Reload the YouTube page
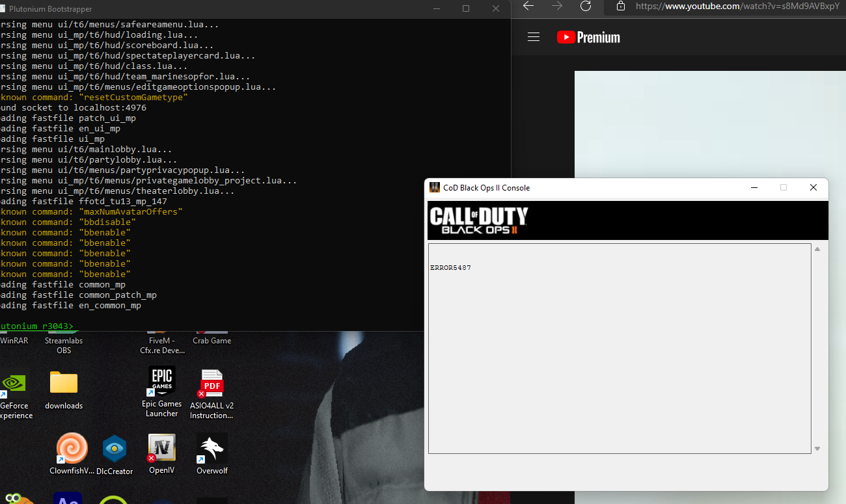The image size is (846, 504). [586, 6]
